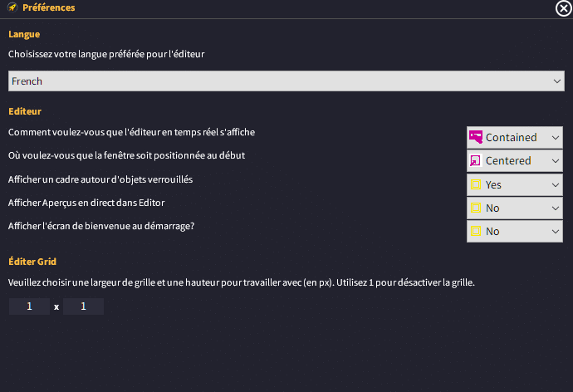Viewport: 573px width, 392px height.
Task: Open the welcome screen No dropdown
Action: tap(515, 231)
